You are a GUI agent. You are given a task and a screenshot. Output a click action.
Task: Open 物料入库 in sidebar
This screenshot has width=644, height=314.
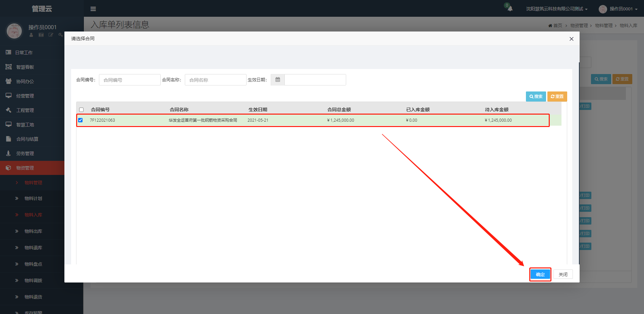33,215
